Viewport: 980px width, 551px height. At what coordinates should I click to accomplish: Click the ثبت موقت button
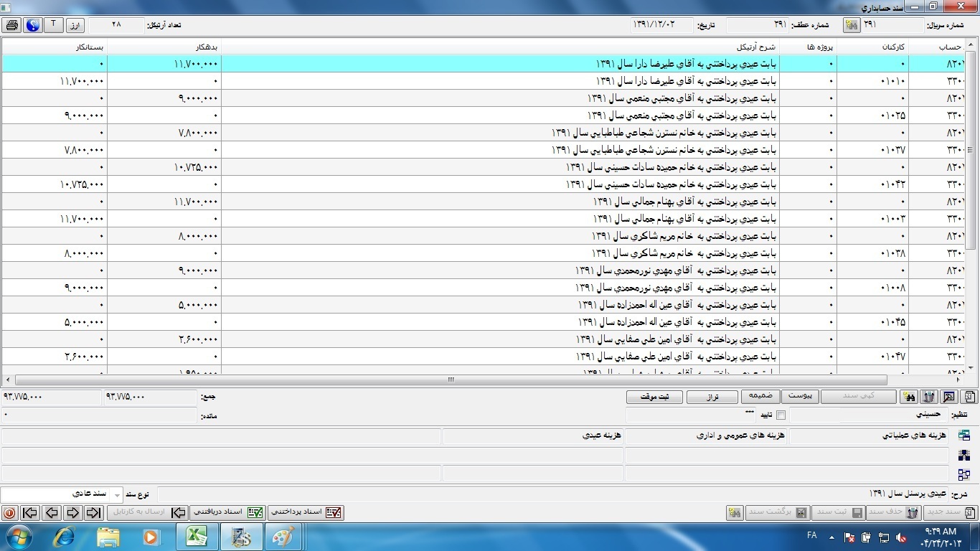point(654,396)
